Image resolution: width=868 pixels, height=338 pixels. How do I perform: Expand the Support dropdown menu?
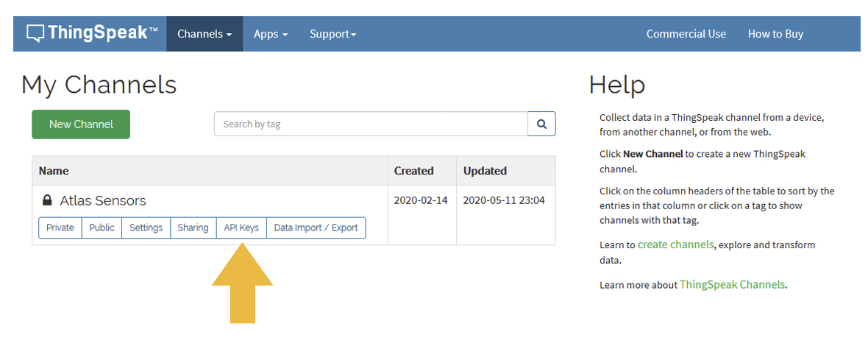tap(332, 34)
